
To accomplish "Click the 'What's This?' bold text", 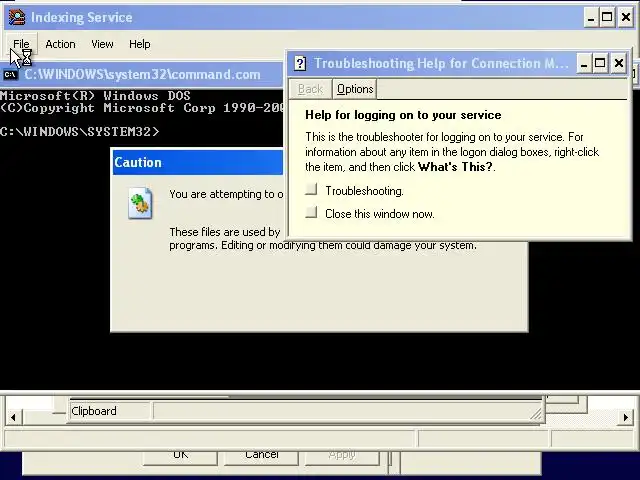I will (455, 167).
